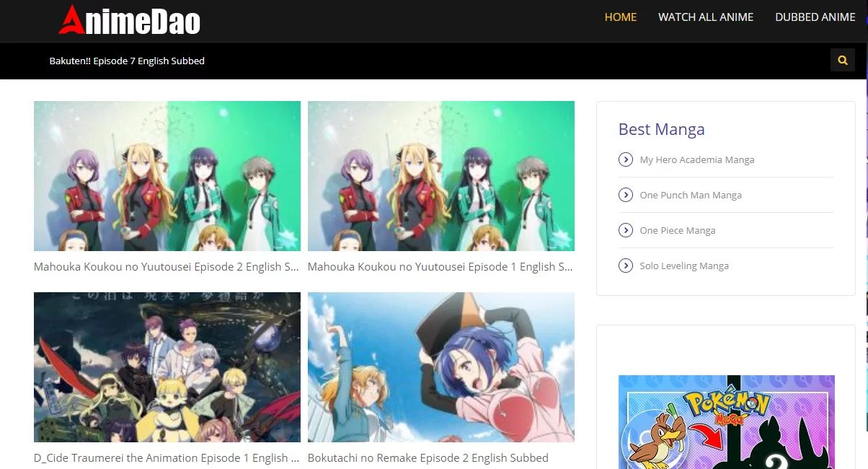This screenshot has height=469, width=868.
Task: Click the Best Manga heading
Action: (662, 129)
